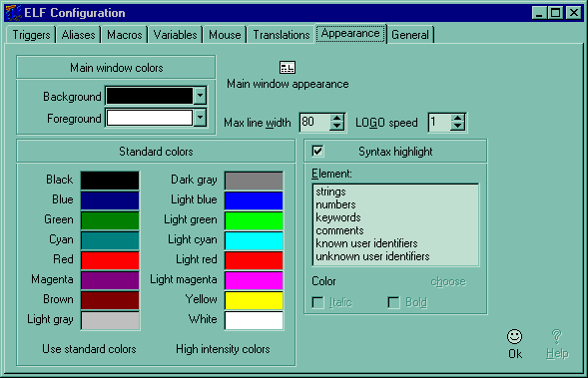Open the Foreground color dropdown

201,118
